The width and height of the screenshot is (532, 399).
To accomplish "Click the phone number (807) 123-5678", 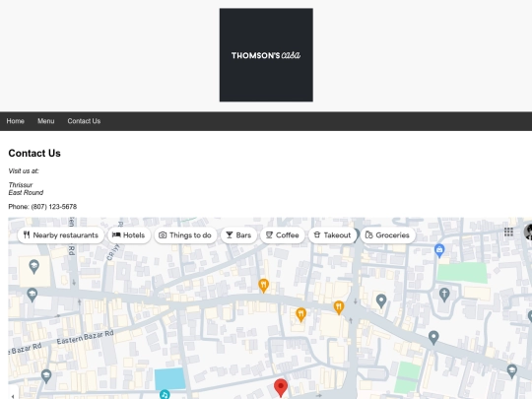I will pyautogui.click(x=54, y=207).
